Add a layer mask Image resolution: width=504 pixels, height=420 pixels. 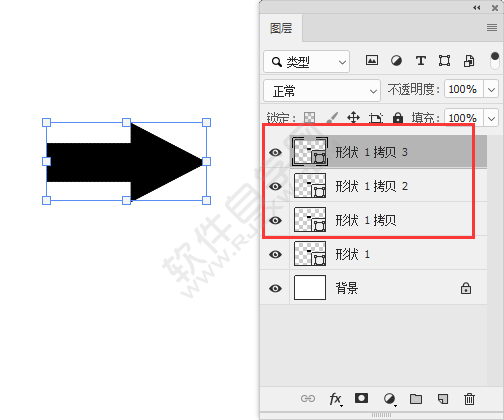coord(361,398)
